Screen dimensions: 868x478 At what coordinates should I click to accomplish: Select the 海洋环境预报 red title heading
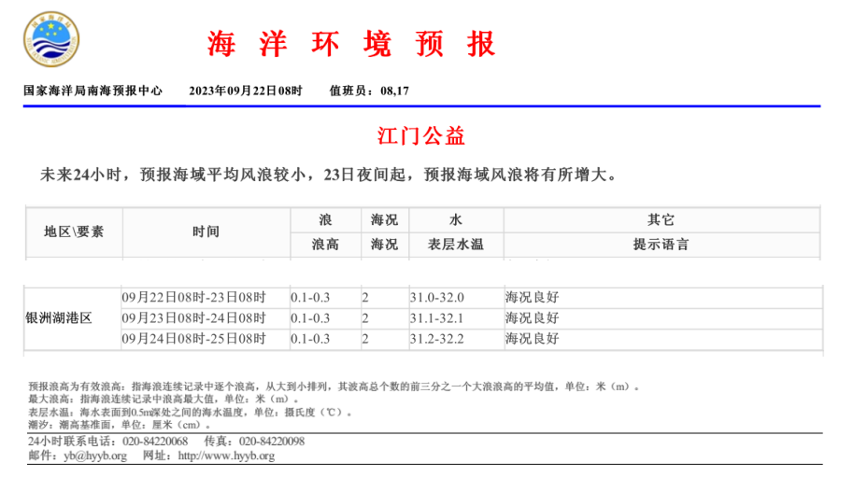pos(351,44)
